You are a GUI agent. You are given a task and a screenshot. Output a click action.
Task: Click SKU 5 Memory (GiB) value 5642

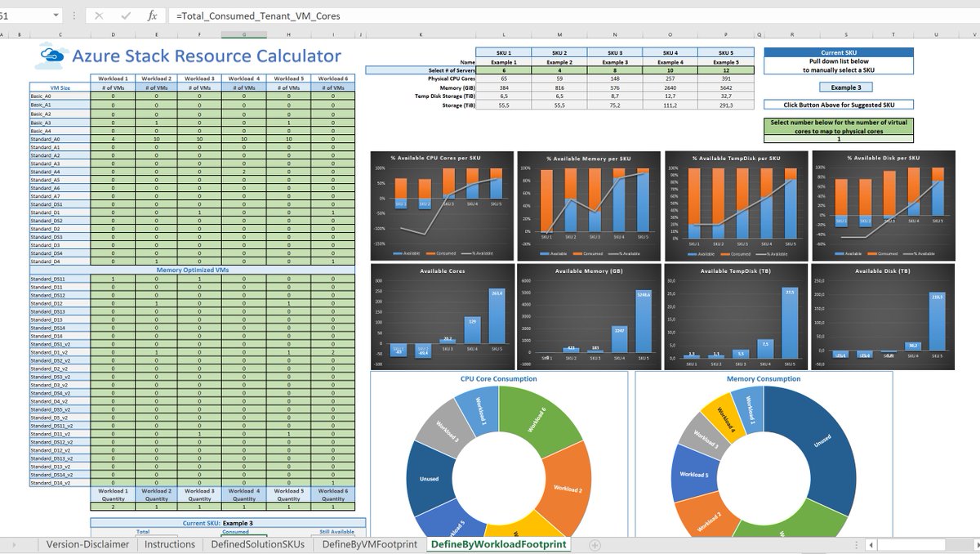726,87
